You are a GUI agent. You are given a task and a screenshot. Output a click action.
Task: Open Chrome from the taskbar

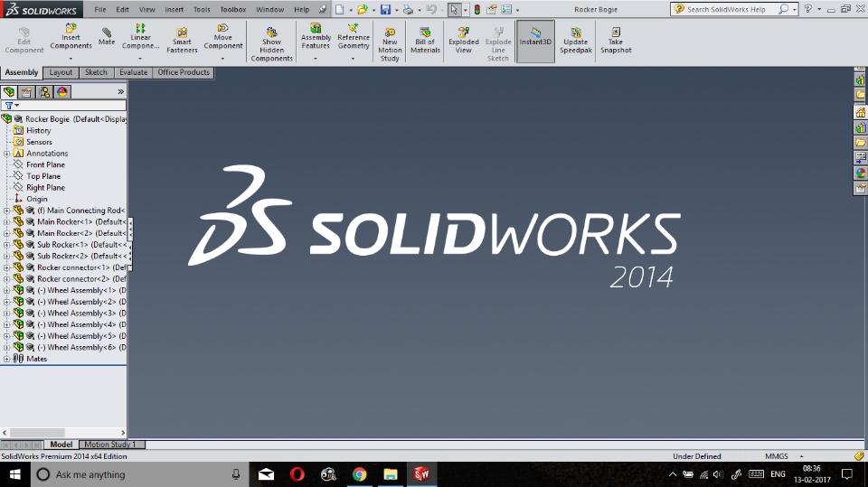pyautogui.click(x=359, y=474)
